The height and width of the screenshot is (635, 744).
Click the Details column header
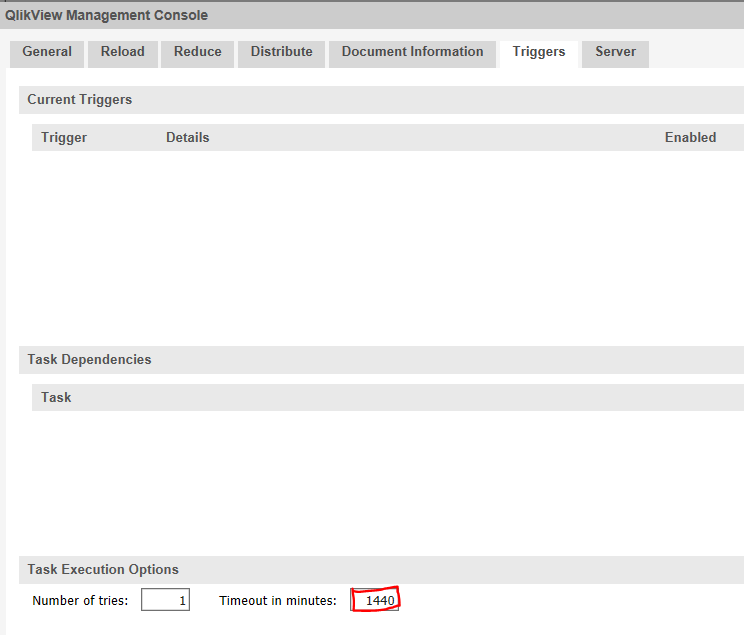click(x=187, y=138)
